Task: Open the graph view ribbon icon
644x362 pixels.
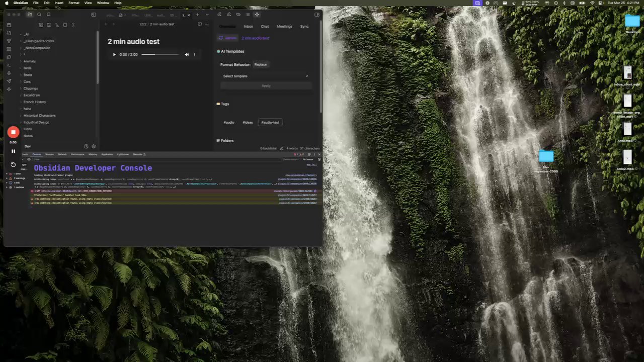Action: coord(9,41)
